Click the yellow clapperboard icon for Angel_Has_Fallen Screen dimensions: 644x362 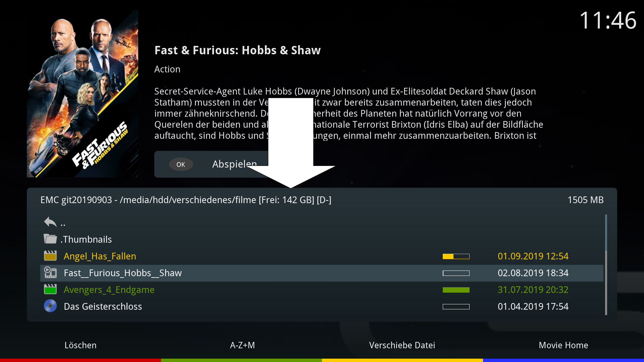(x=50, y=256)
